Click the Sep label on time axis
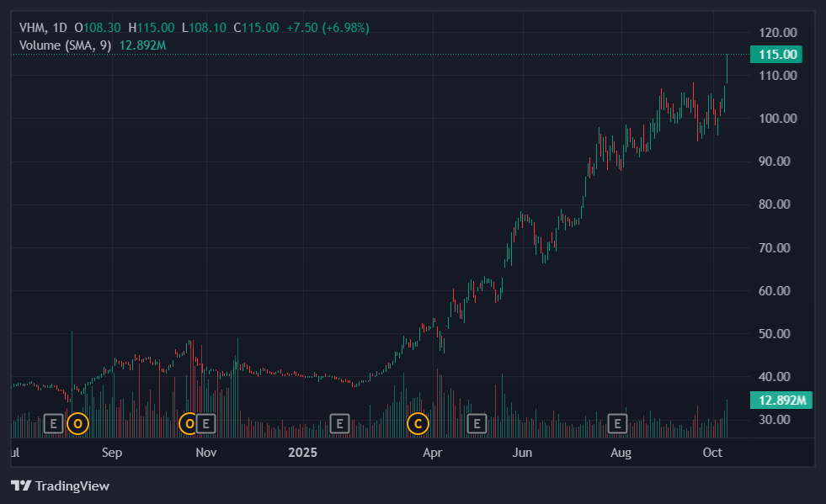The width and height of the screenshot is (826, 504). 112,453
